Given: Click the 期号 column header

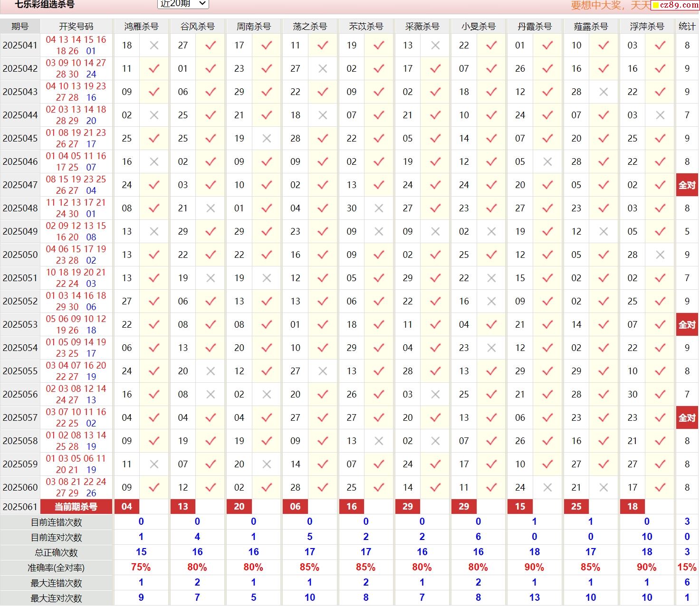Looking at the screenshot, I should 20,27.
